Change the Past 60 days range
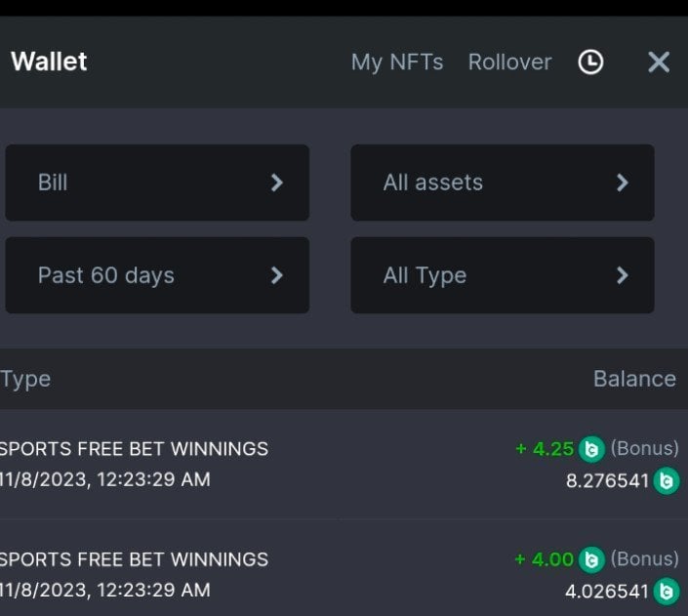 pyautogui.click(x=157, y=275)
